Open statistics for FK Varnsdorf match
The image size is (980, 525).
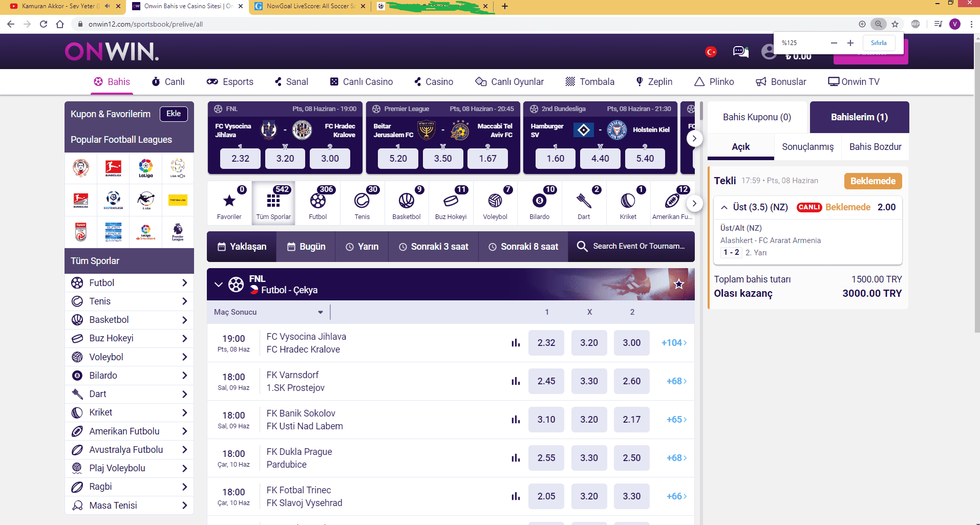point(516,381)
